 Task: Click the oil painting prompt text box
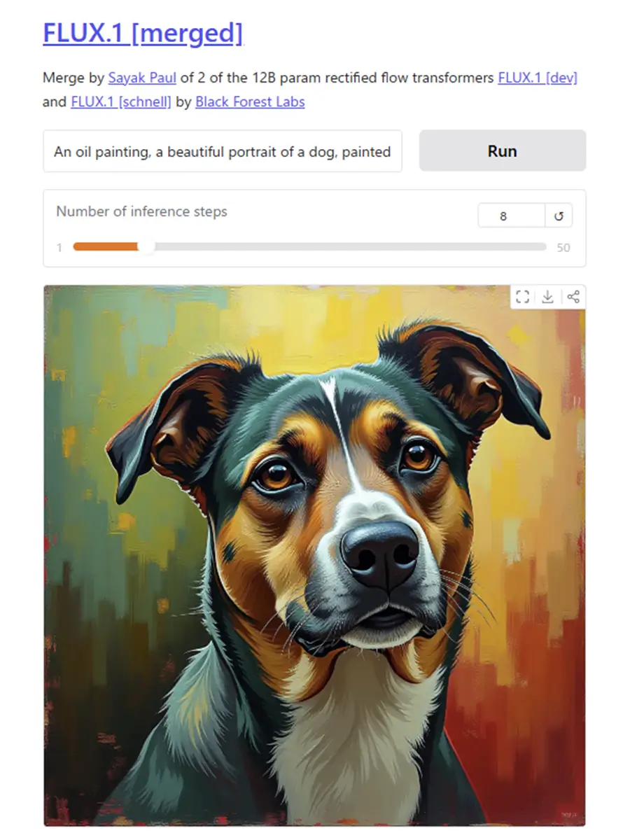pos(223,151)
